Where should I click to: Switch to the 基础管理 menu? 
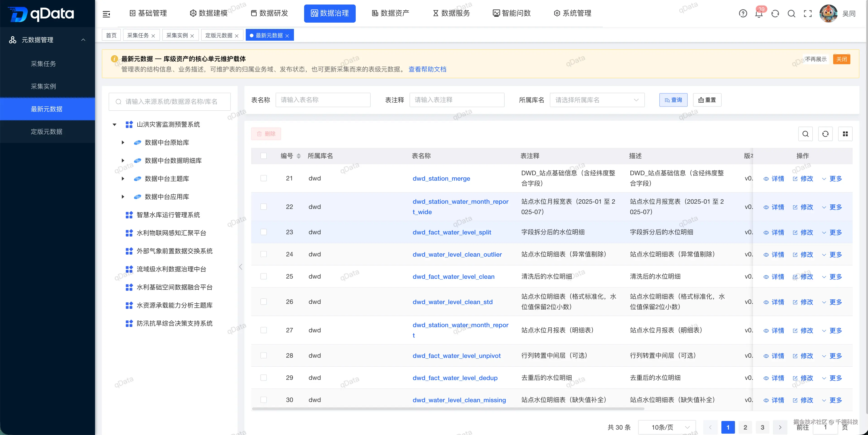[x=148, y=14]
